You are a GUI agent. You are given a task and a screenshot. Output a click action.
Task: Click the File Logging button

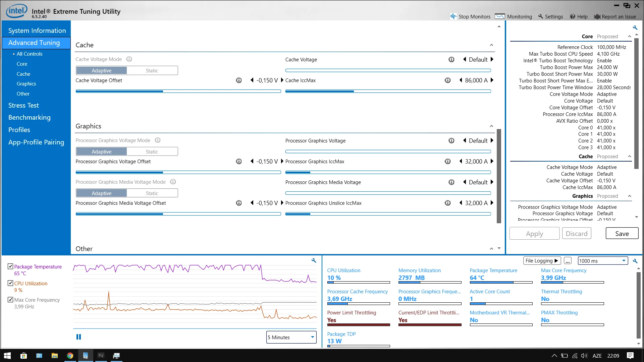tap(542, 261)
